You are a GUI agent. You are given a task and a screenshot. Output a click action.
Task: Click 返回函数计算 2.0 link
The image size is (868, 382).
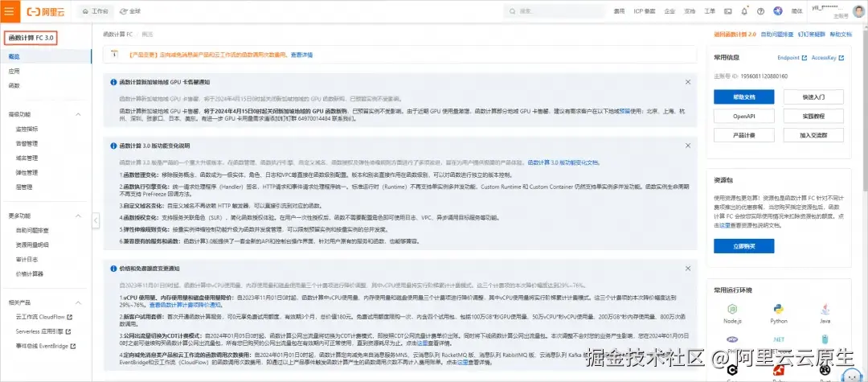point(734,35)
